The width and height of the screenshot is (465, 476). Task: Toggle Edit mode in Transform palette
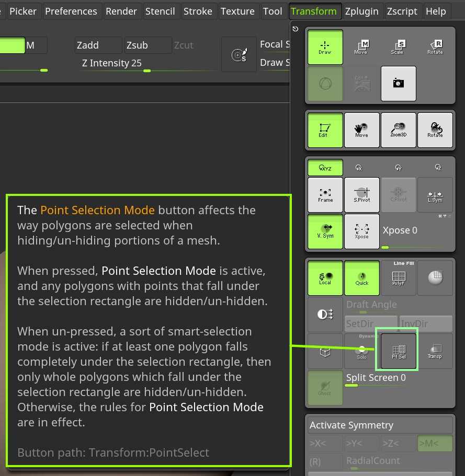click(x=325, y=130)
